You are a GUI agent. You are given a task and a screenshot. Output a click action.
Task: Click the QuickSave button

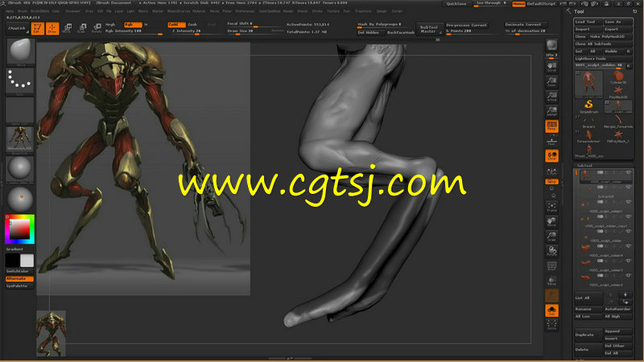coord(456,4)
